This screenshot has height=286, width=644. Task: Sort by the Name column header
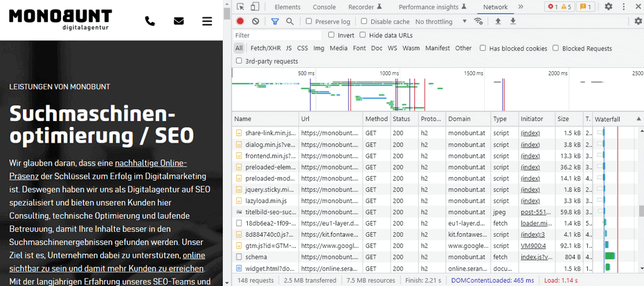point(265,118)
